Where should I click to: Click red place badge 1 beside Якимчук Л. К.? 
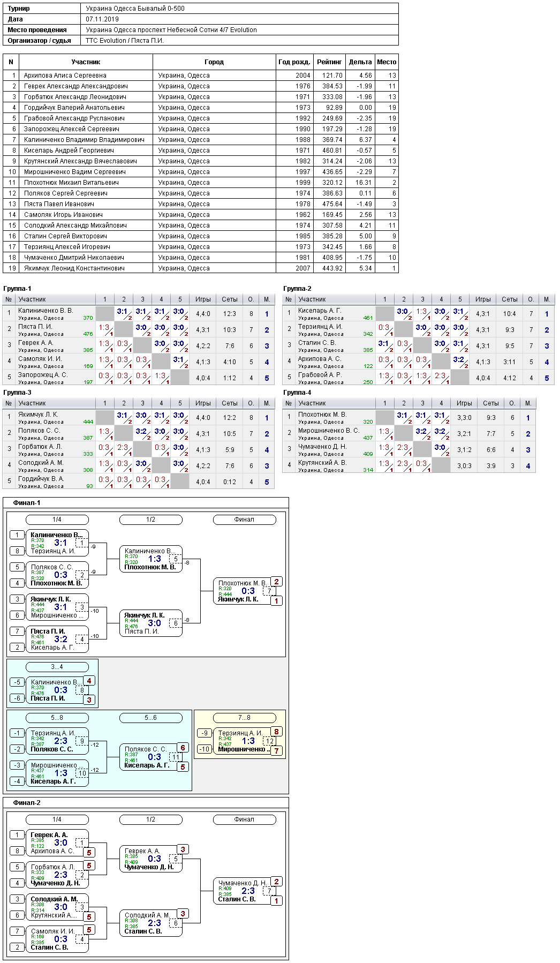pyautogui.click(x=276, y=601)
